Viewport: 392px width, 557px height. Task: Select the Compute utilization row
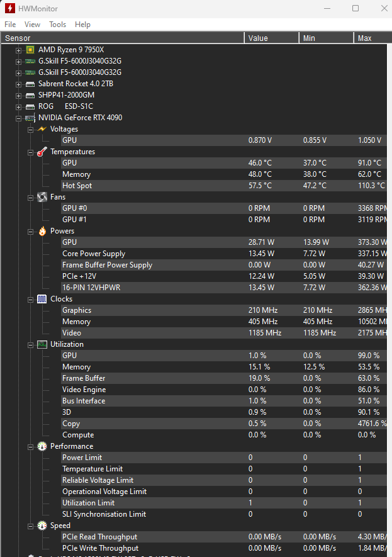[x=224, y=435]
